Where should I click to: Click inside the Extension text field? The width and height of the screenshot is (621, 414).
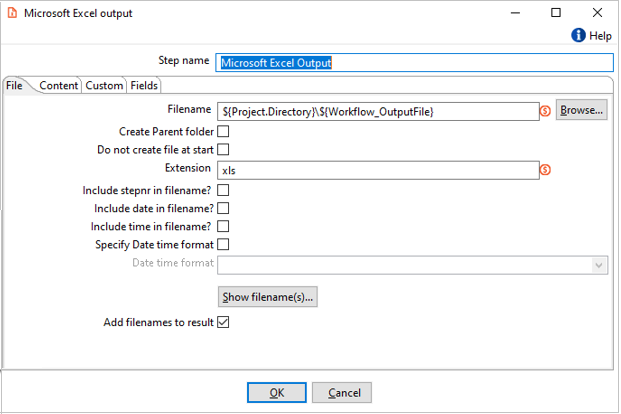click(x=378, y=170)
